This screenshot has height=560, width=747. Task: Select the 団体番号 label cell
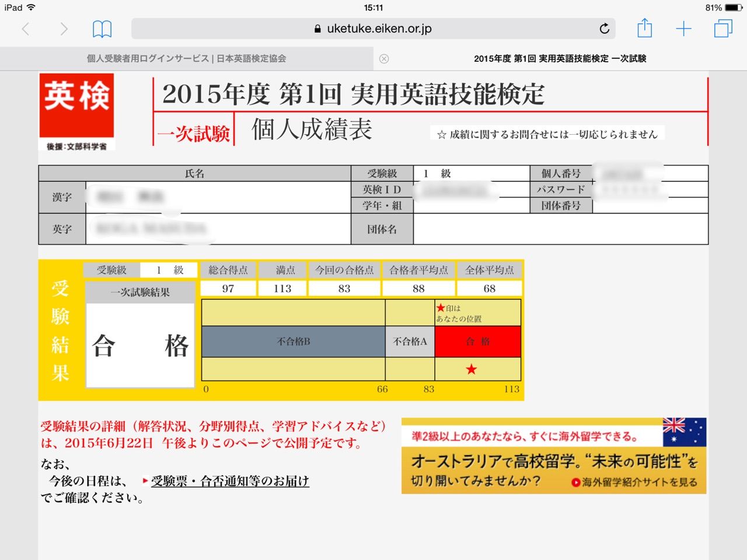coord(561,205)
